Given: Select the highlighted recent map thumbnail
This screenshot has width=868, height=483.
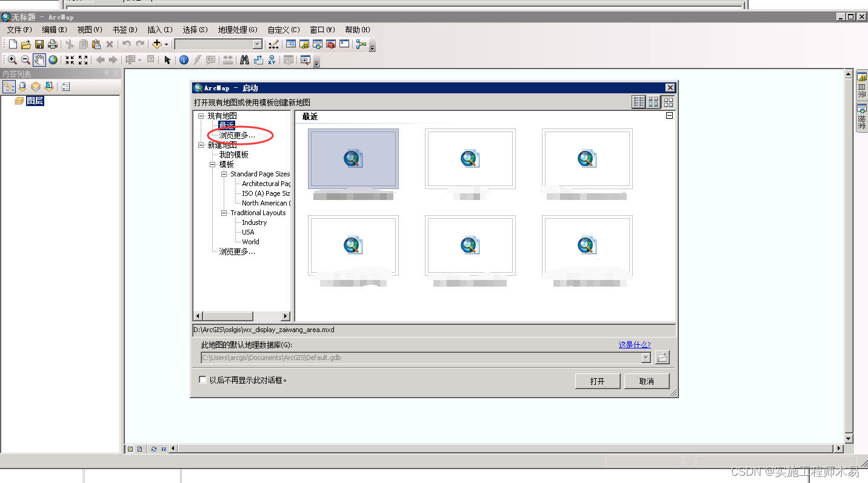Looking at the screenshot, I should click(x=353, y=159).
